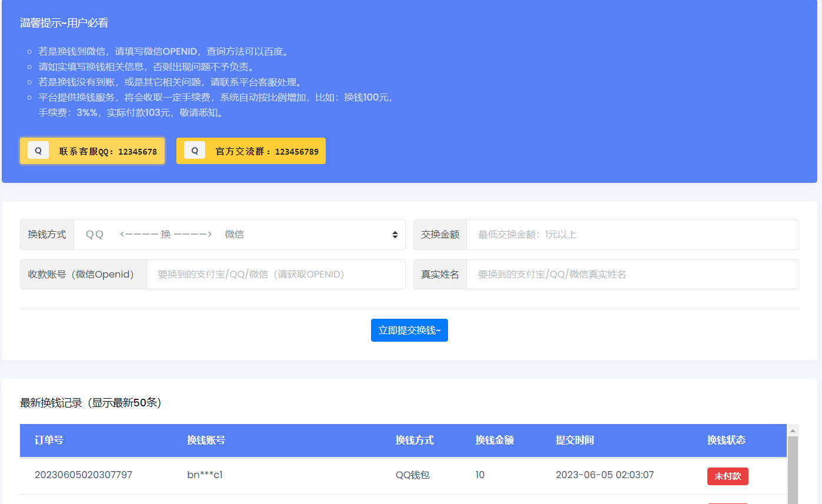Click the red 未付款 status badge

(728, 476)
